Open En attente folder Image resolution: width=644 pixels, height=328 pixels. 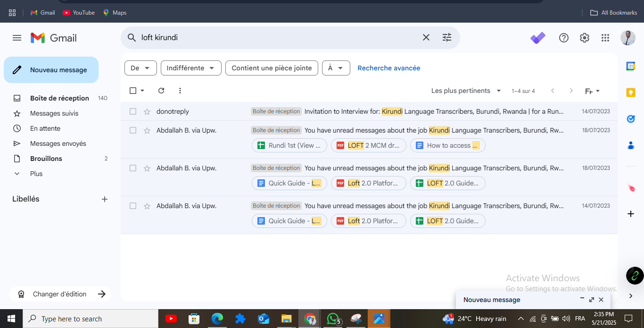click(45, 128)
